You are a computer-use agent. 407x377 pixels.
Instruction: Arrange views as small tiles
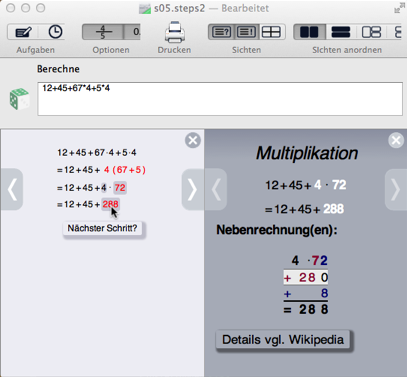(x=371, y=32)
